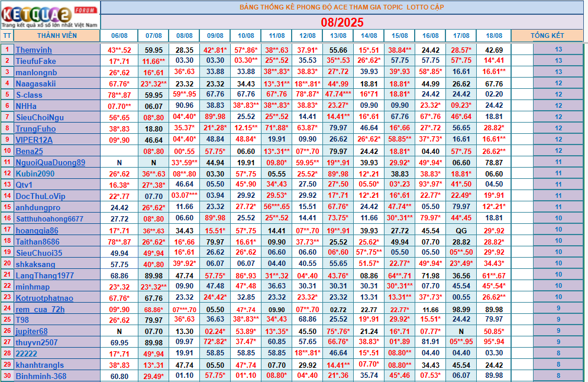
Task: Select Qtv1 16/08 cell 93*.97*
Action: coord(431,184)
